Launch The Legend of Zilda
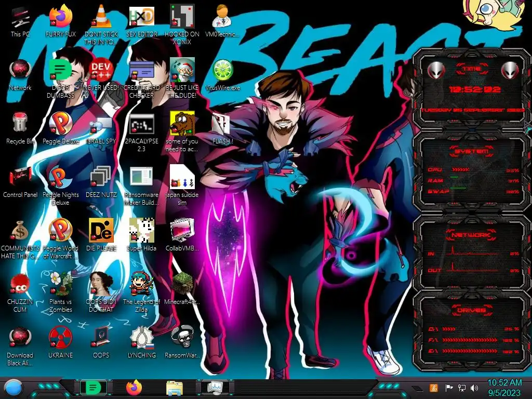The height and width of the screenshot is (399, 532). click(142, 292)
